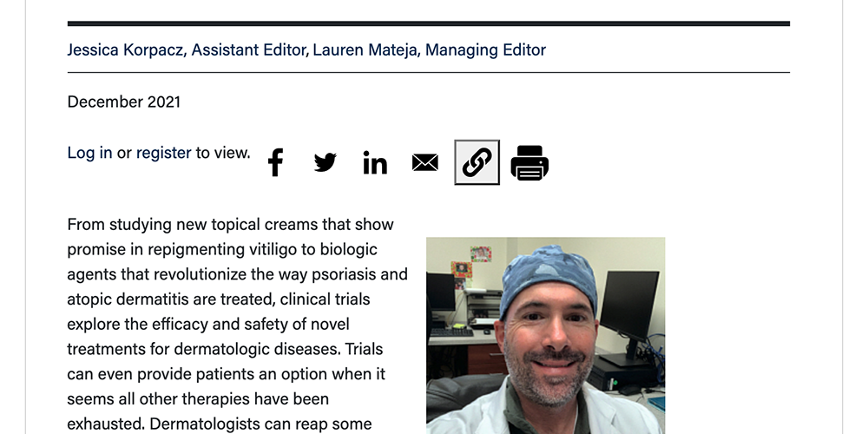Click the paragraph starting From studying new
This screenshot has height=434, width=868.
pos(238,325)
